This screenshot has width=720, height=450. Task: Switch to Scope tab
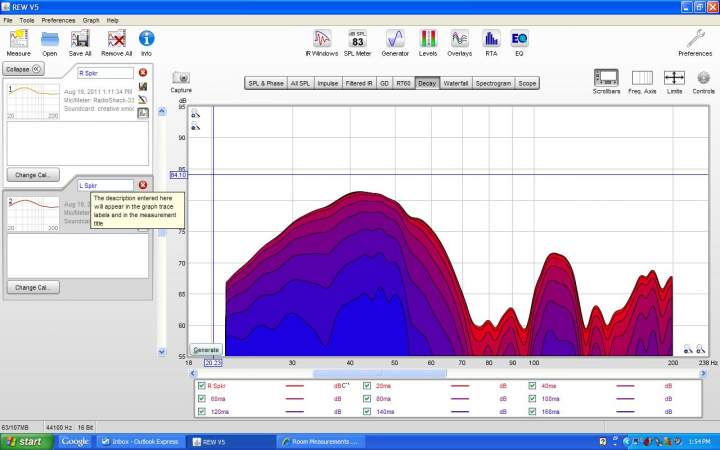[527, 83]
